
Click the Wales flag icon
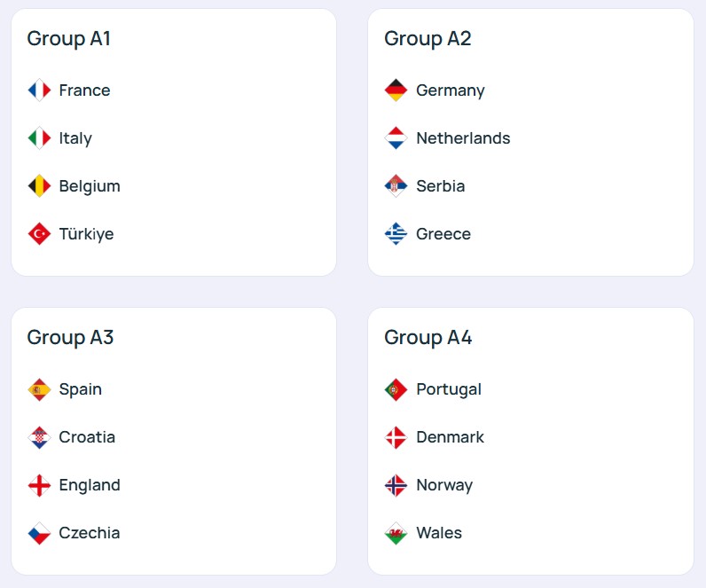pos(396,533)
